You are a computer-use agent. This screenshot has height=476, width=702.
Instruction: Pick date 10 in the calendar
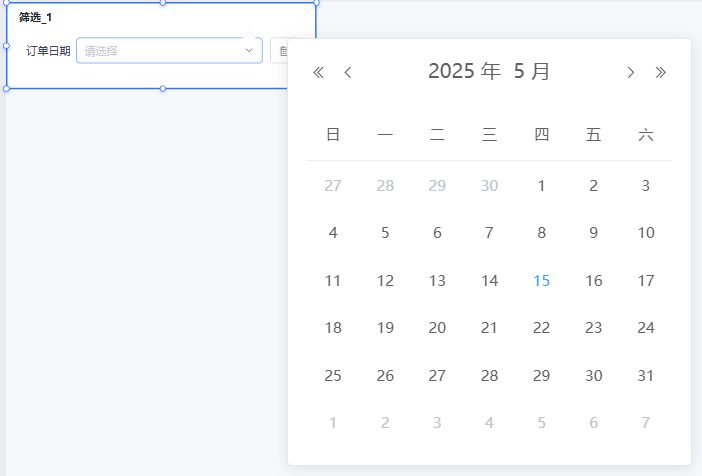tap(646, 233)
